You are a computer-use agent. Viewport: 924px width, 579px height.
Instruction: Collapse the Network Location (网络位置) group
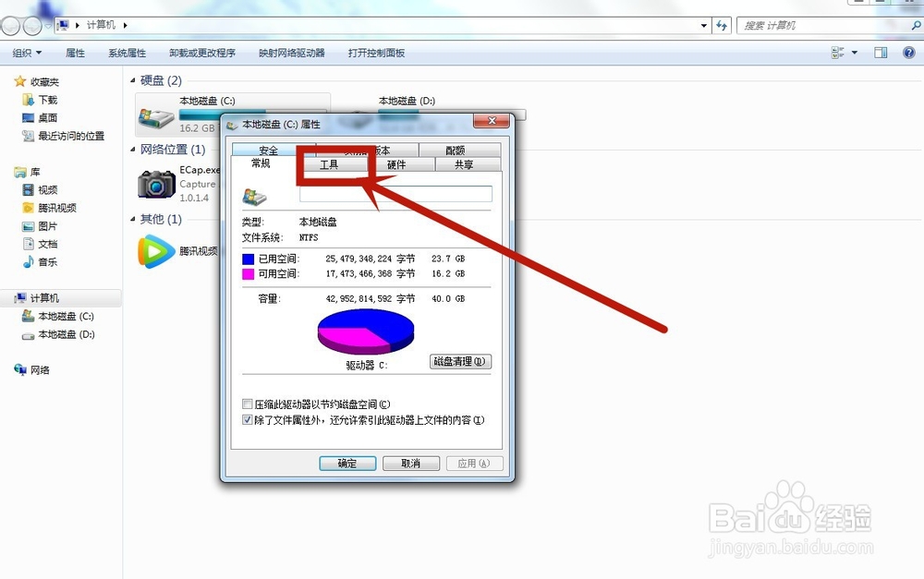pyautogui.click(x=132, y=150)
